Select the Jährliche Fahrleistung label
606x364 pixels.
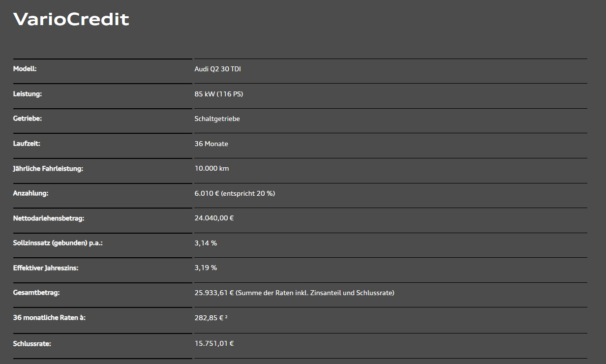click(48, 168)
